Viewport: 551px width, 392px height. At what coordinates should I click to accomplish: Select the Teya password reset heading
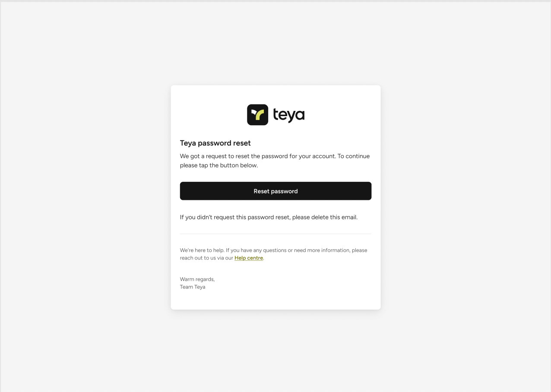(215, 143)
